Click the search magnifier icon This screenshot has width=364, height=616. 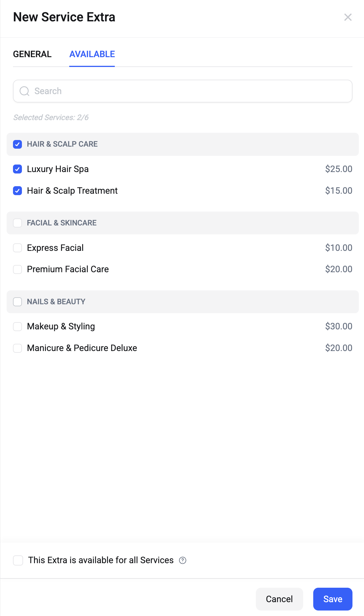coord(24,91)
